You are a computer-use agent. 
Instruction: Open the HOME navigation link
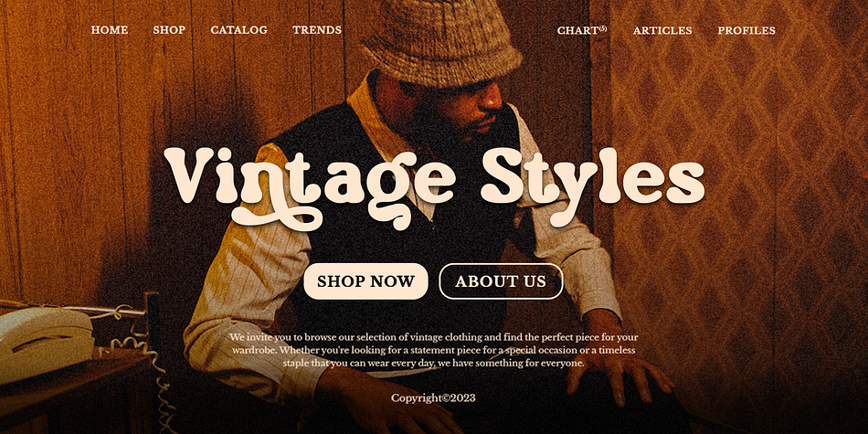(x=109, y=30)
